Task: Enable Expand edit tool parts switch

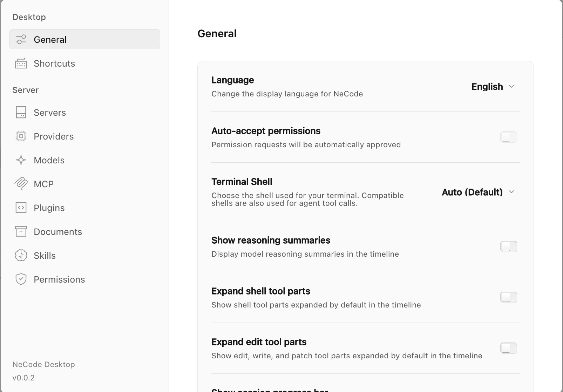Action: pos(508,348)
